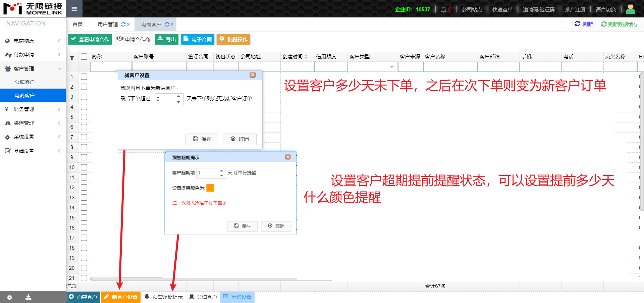This screenshot has height=303, width=644.
Task: Click the 查看申请合作 button
Action: pyautogui.click(x=90, y=39)
